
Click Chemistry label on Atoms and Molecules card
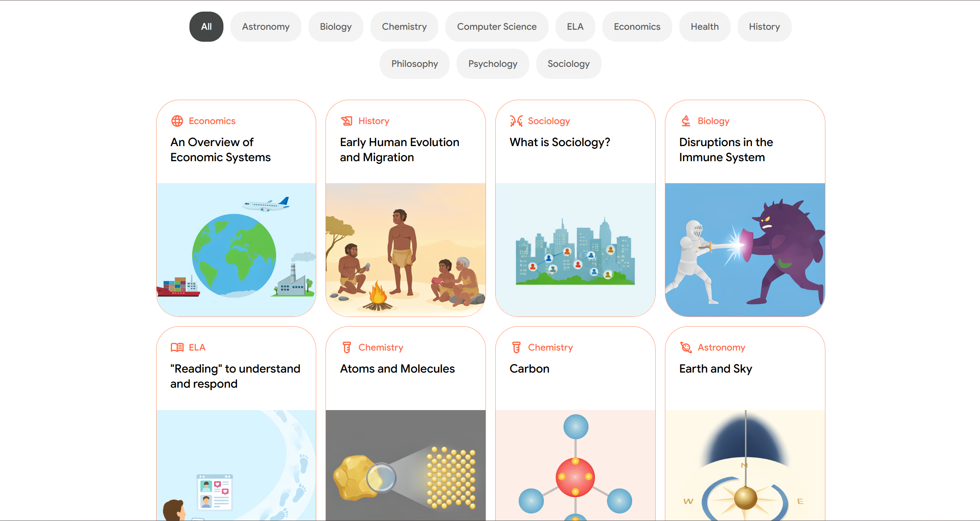pyautogui.click(x=380, y=347)
